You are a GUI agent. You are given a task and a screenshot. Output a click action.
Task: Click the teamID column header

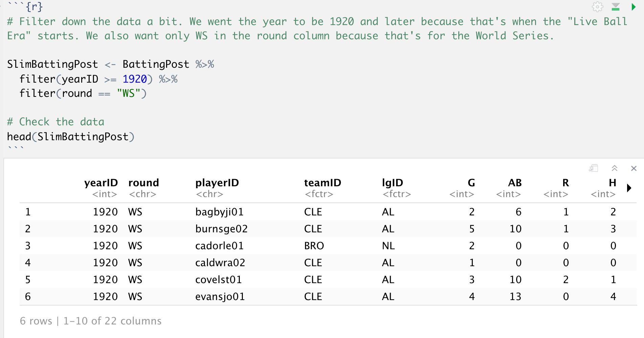click(x=322, y=183)
